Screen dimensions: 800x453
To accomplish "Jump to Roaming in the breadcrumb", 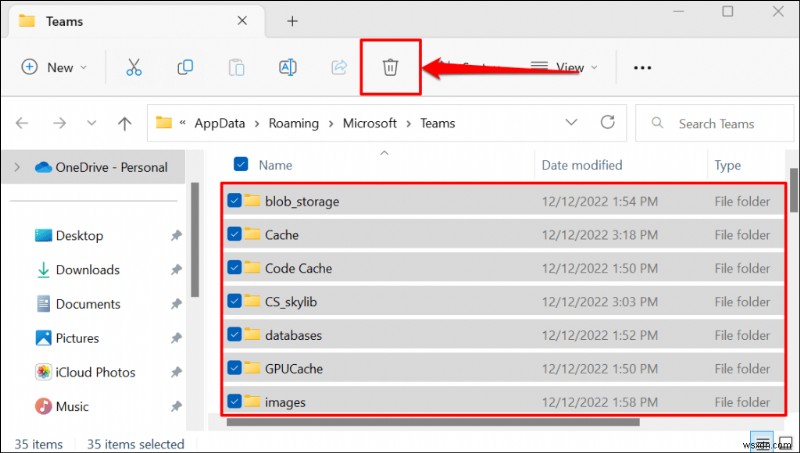I will coord(293,123).
